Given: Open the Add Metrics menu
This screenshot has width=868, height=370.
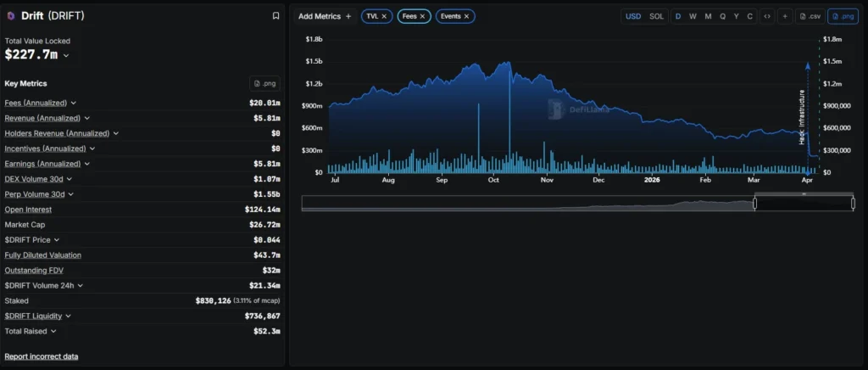Looking at the screenshot, I should click(x=325, y=16).
